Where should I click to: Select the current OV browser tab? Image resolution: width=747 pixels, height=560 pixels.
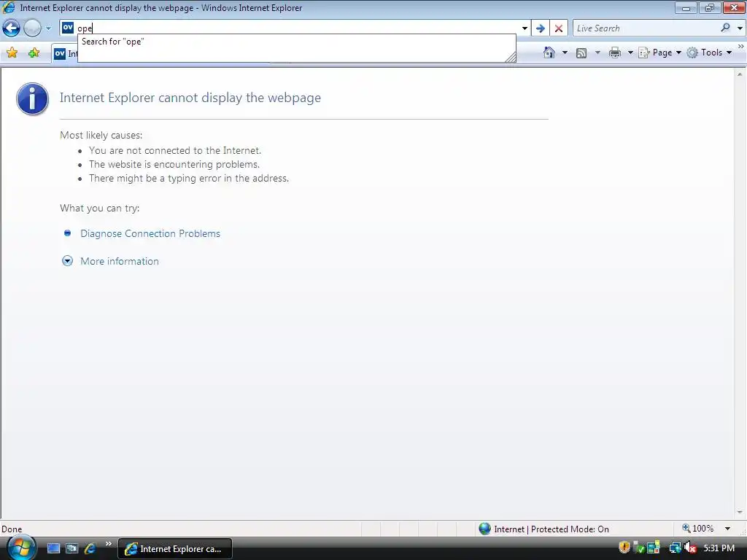point(65,53)
